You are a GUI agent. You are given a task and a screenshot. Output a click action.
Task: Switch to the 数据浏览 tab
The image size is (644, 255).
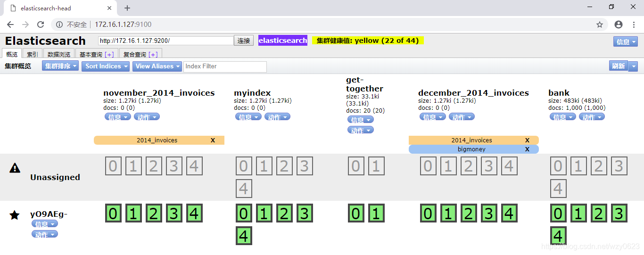pyautogui.click(x=59, y=54)
